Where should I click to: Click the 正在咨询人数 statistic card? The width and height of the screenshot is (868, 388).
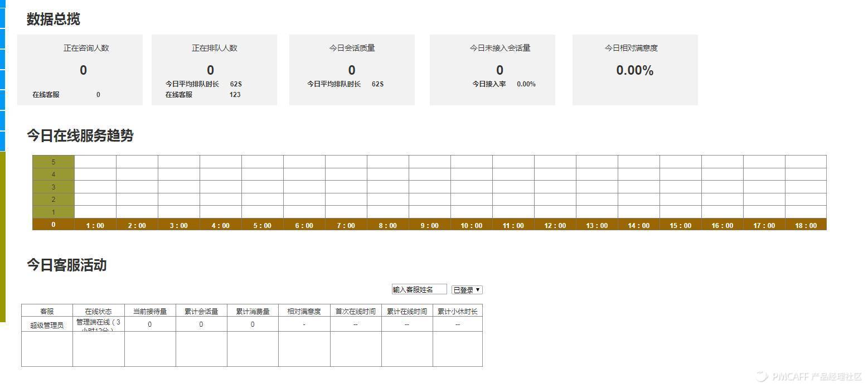point(80,70)
